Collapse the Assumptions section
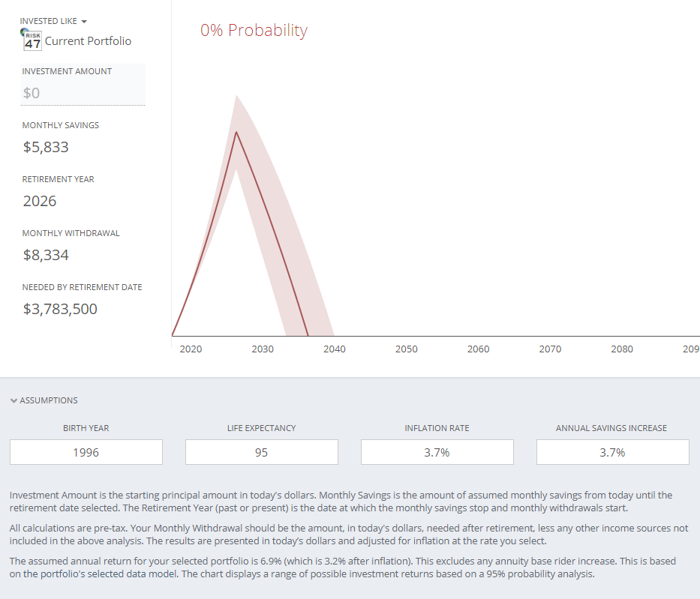 coord(44,400)
